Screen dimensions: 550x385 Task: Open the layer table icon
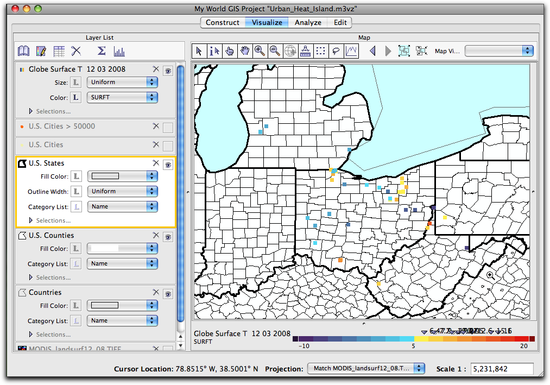(59, 51)
